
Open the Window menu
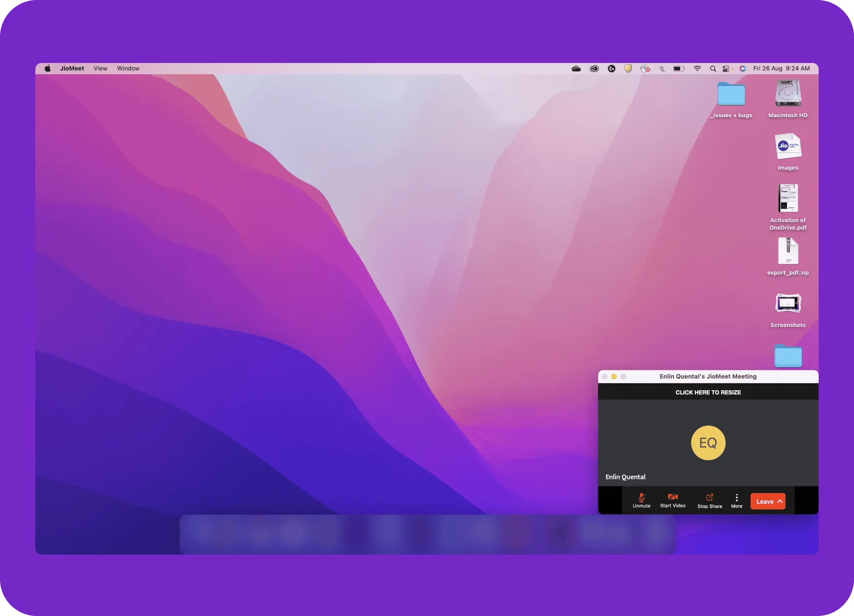click(127, 68)
